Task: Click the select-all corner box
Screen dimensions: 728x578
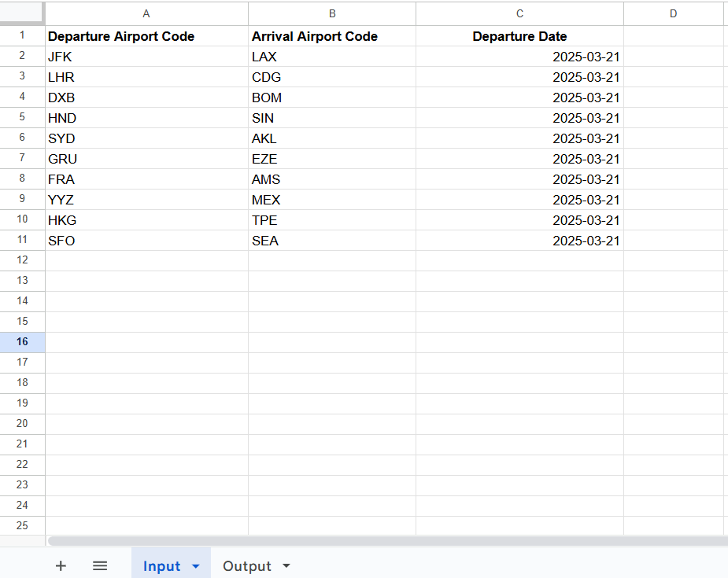Action: [22, 13]
